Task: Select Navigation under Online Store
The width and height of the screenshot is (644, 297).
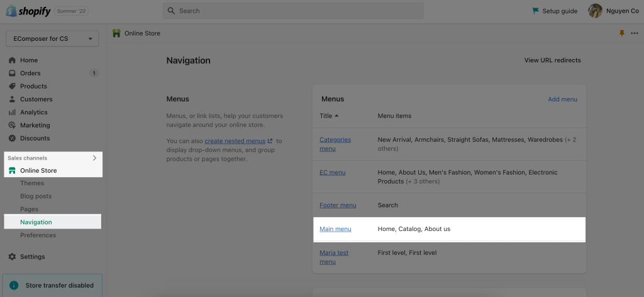Action: point(36,222)
